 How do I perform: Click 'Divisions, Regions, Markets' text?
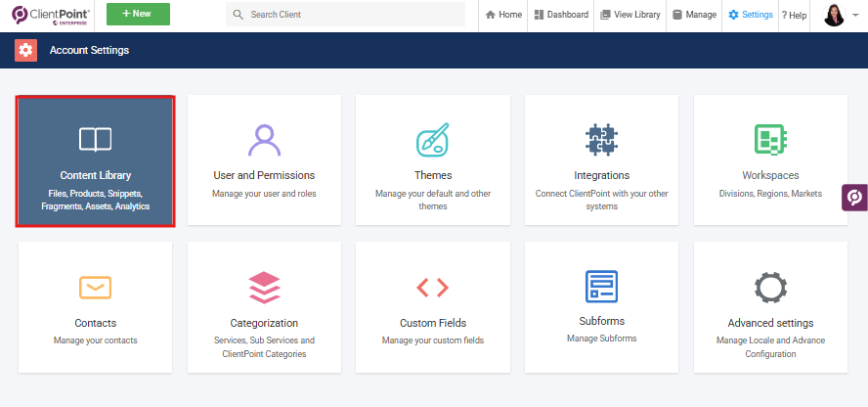pos(770,194)
